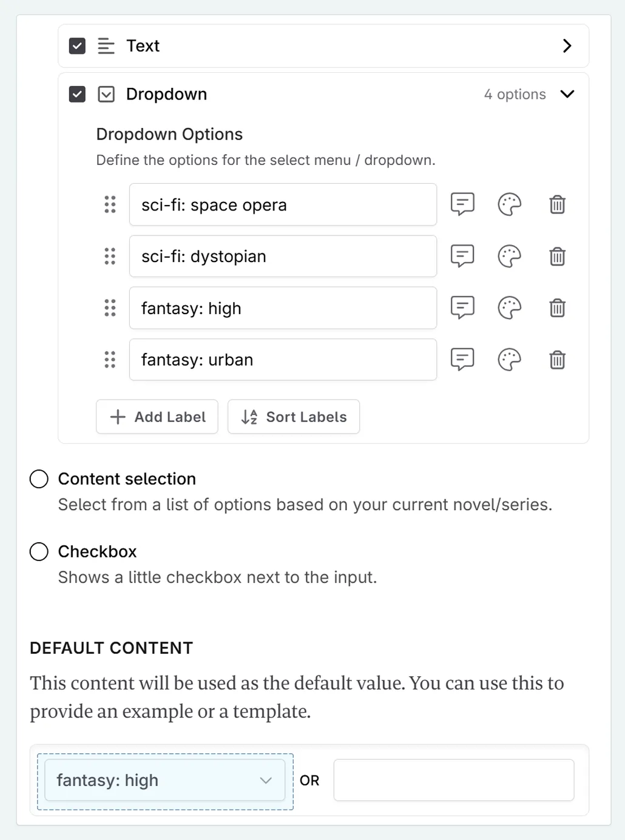The image size is (625, 840).
Task: Click the "Add Label" button
Action: [x=157, y=417]
